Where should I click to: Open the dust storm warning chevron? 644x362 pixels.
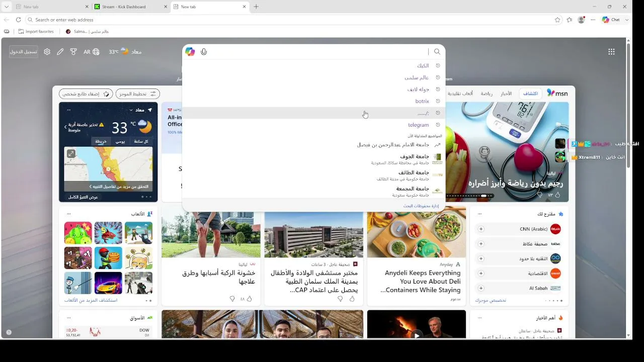coord(65,127)
